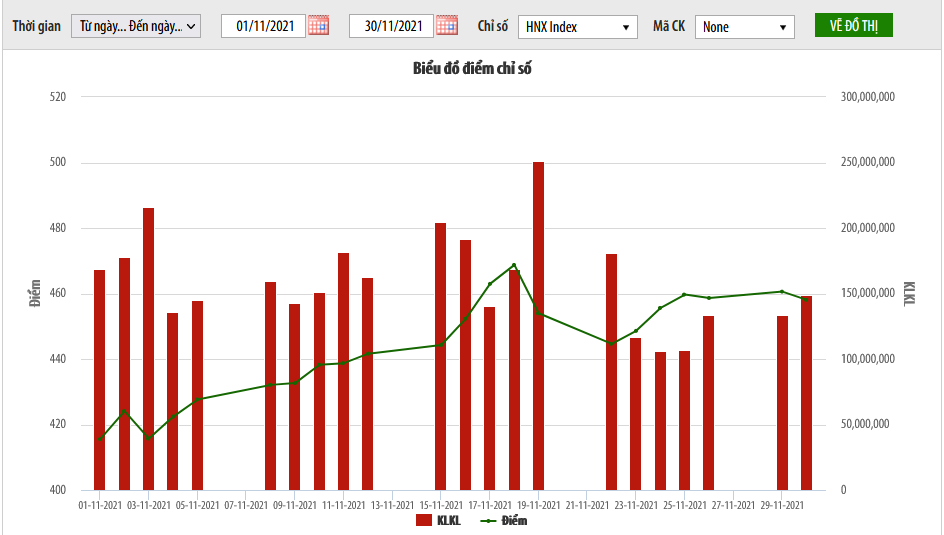Open calendar picker for the start date

(x=318, y=26)
